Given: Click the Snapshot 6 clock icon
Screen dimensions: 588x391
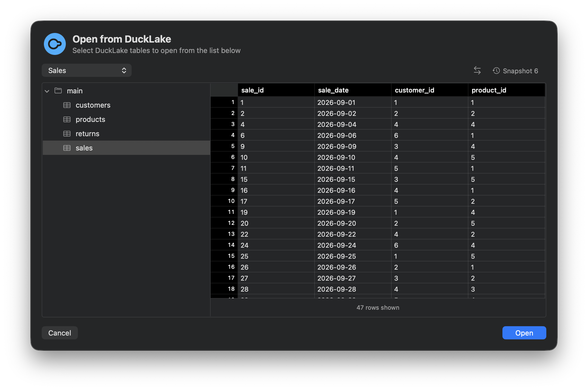Looking at the screenshot, I should click(x=496, y=71).
